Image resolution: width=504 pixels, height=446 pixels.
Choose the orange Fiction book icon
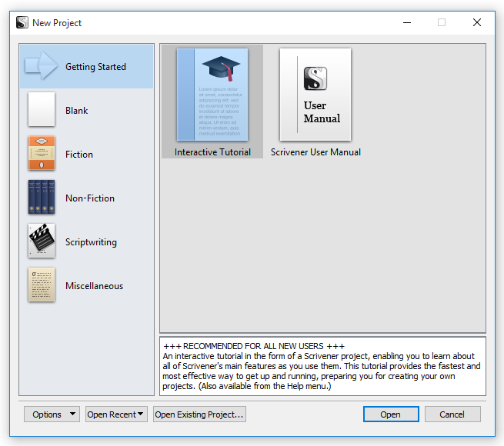click(x=42, y=153)
